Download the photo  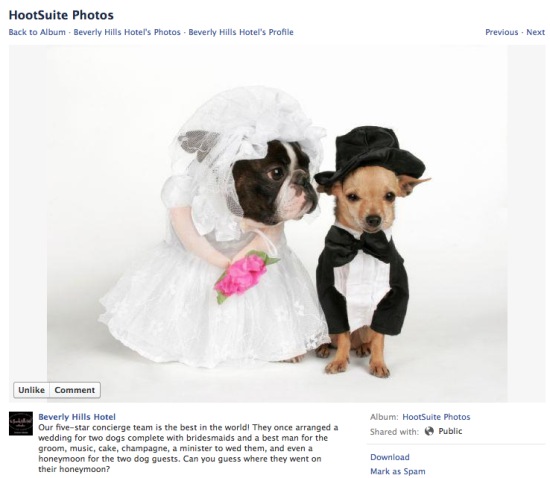(x=390, y=457)
